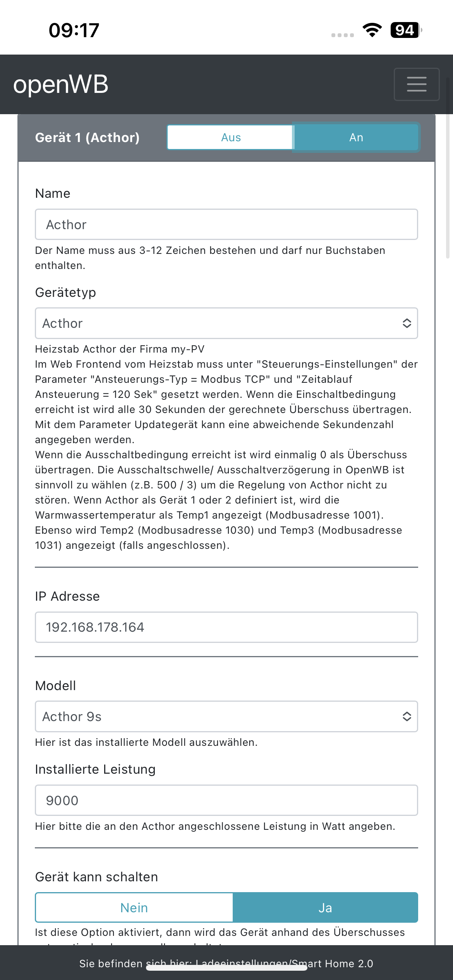Open the hamburger navigation menu
The height and width of the screenshot is (980, 453).
(416, 84)
